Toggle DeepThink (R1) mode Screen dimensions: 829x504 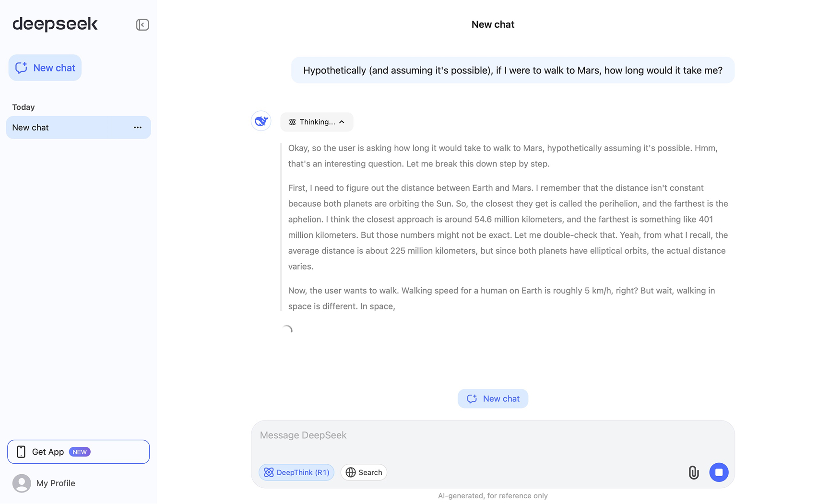[x=296, y=472]
